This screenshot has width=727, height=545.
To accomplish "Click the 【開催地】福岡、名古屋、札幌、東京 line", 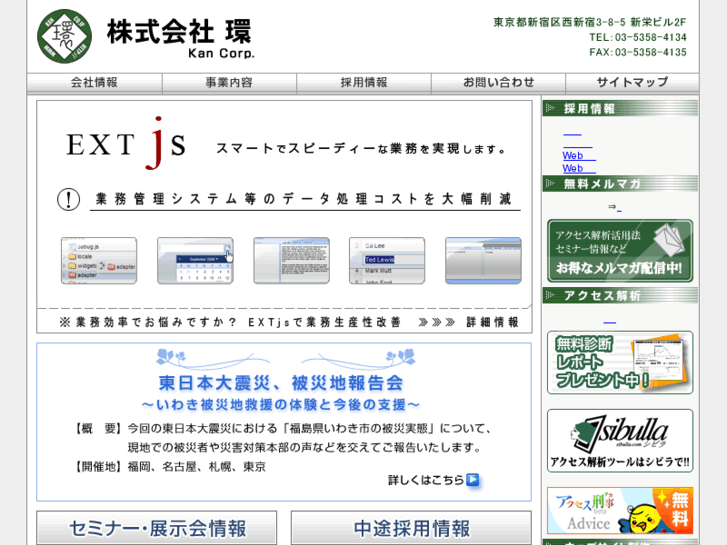I will click(170, 467).
